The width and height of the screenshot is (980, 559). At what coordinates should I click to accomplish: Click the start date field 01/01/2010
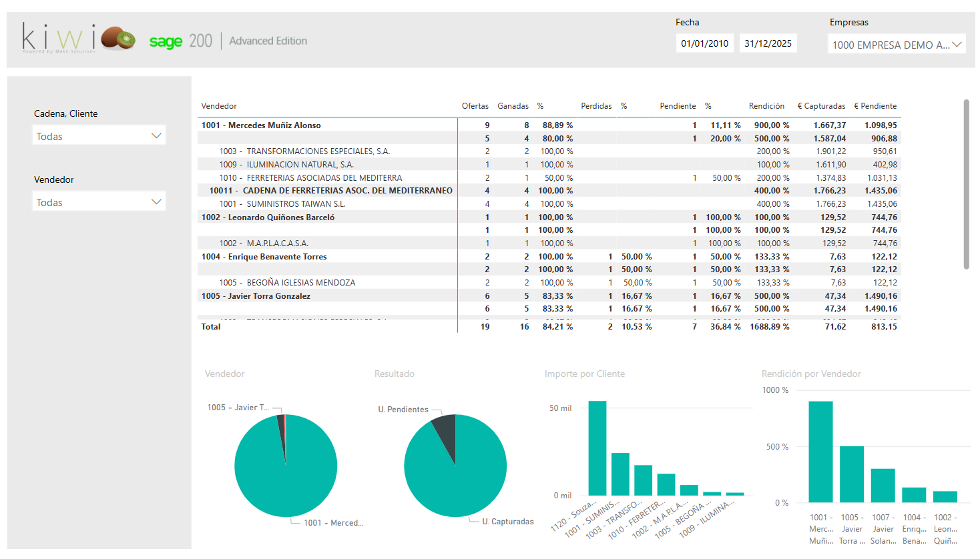(x=704, y=43)
